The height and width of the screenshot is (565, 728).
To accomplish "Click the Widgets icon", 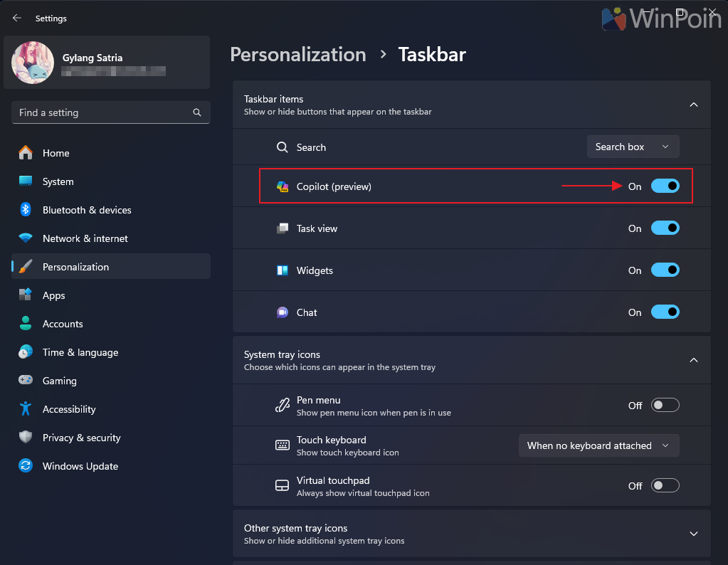I will pyautogui.click(x=283, y=270).
